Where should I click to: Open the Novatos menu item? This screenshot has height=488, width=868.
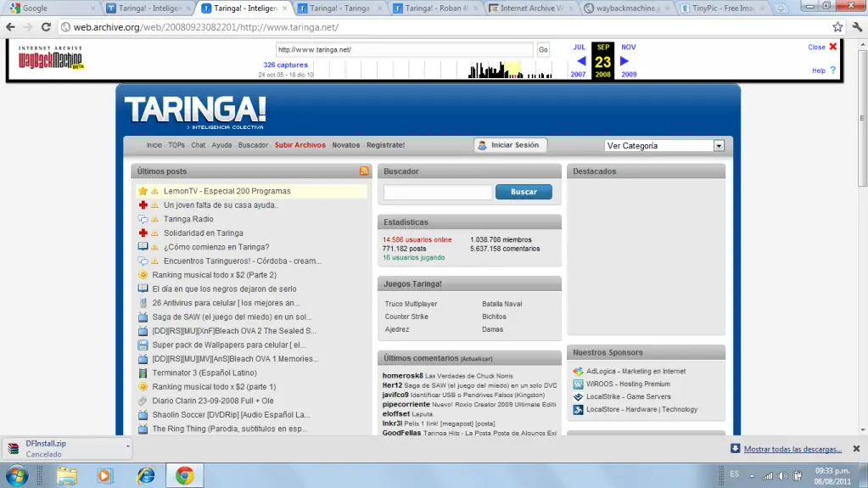click(346, 145)
